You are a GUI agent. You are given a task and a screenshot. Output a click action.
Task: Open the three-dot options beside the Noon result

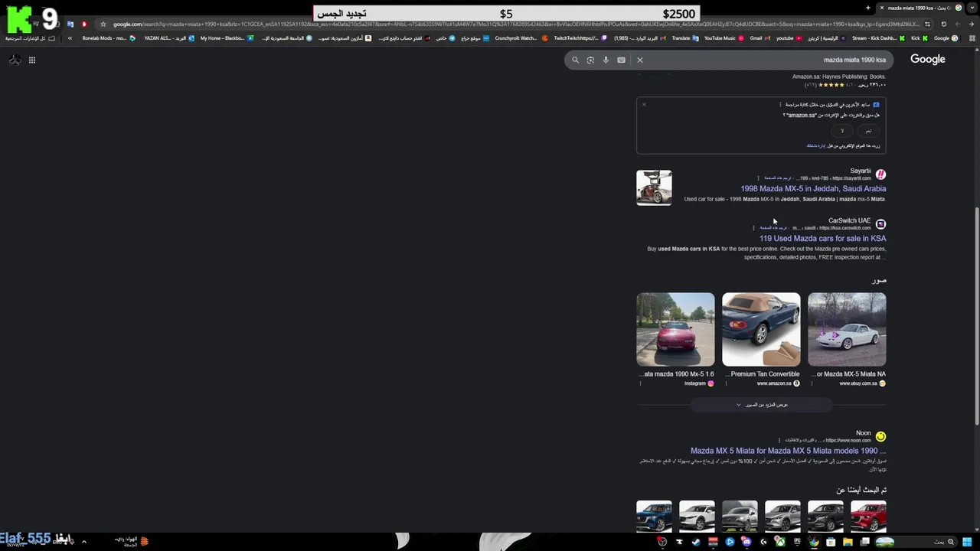[x=779, y=441]
